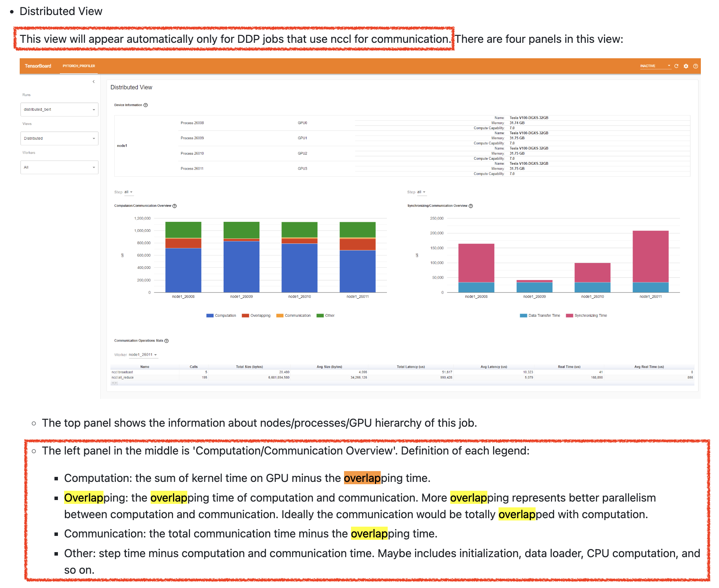Collapse the sidebar with the left chevron
The width and height of the screenshot is (719, 588).
93,81
